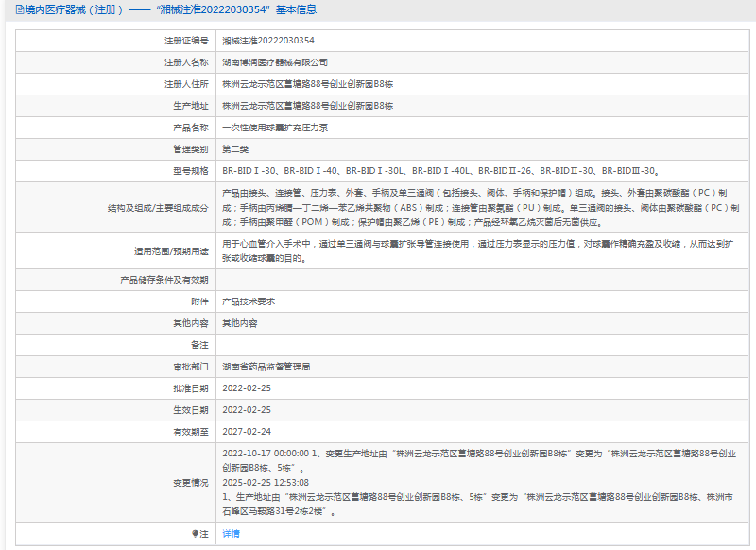Click the 生产地址 address value
Viewport: 756px width, 550px height.
pyautogui.click(x=308, y=106)
